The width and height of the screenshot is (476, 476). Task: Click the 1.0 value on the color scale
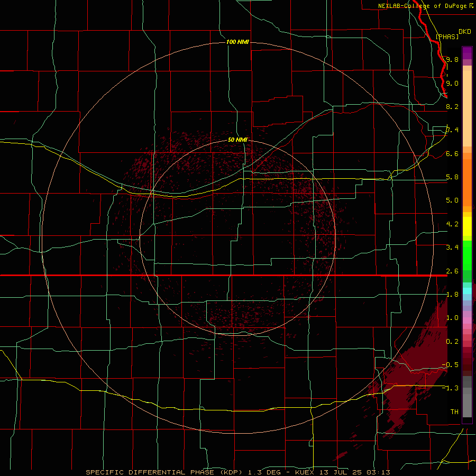click(452, 318)
